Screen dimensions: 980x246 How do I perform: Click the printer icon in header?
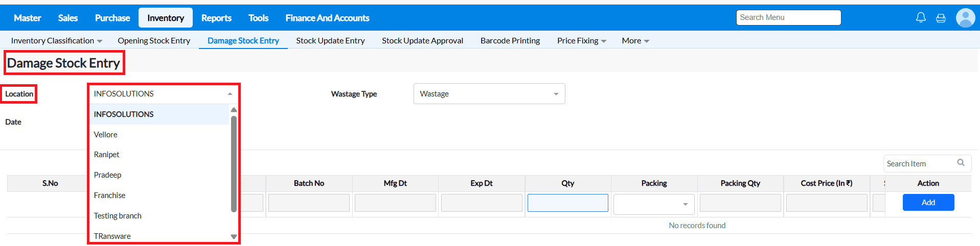pyautogui.click(x=941, y=18)
